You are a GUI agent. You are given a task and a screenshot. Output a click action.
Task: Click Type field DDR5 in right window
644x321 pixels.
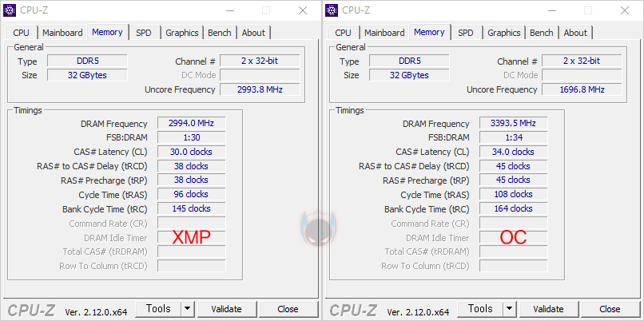[409, 61]
